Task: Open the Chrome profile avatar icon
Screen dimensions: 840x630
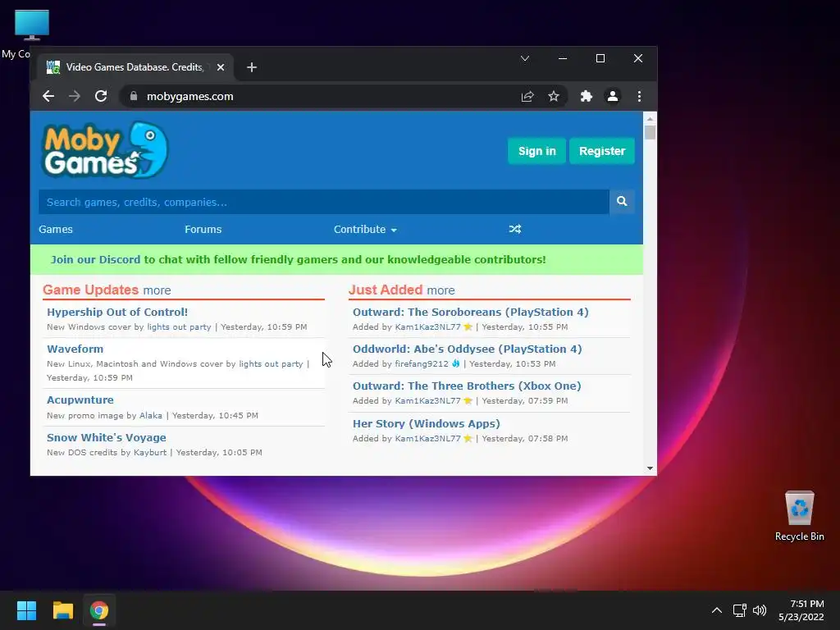Action: click(613, 97)
